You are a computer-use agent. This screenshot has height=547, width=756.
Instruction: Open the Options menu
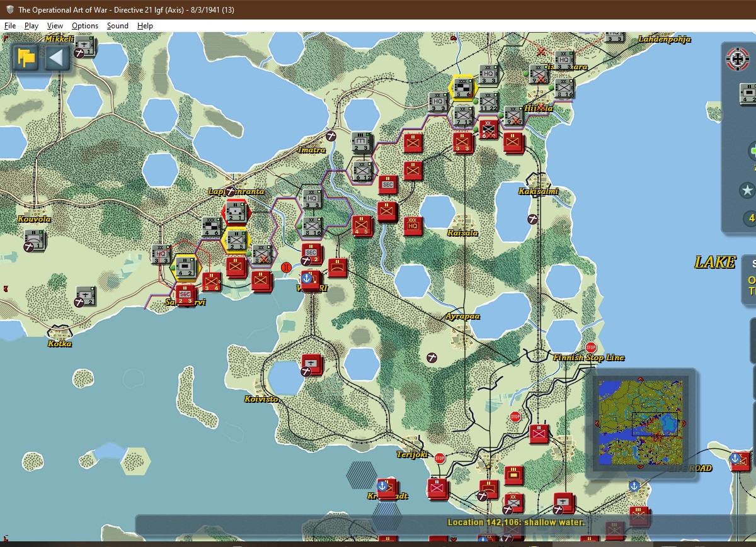85,26
